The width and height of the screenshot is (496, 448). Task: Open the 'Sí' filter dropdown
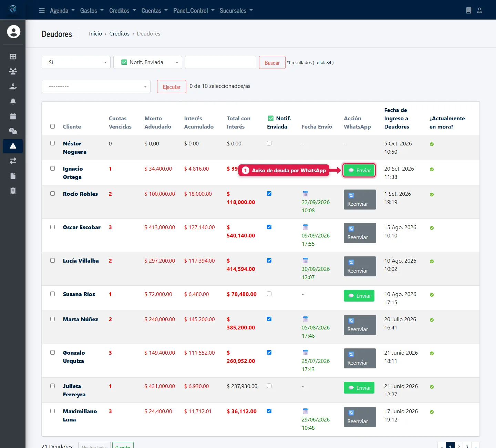pos(76,62)
